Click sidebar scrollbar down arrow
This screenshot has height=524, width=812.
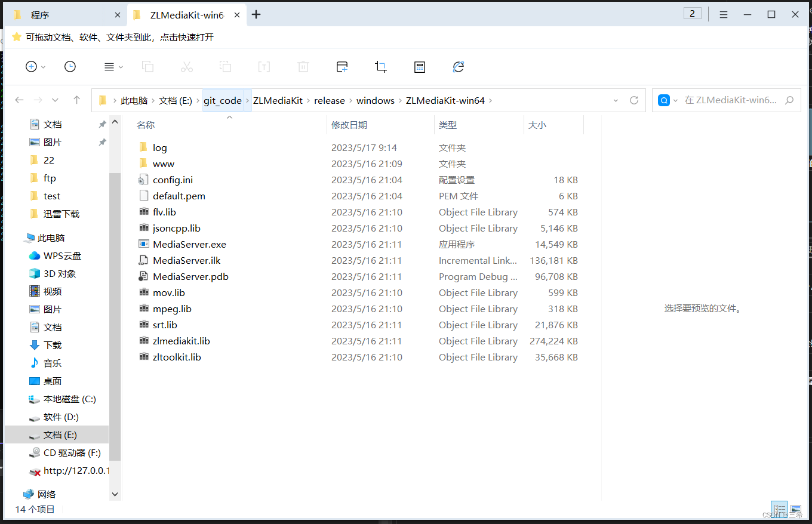[115, 494]
